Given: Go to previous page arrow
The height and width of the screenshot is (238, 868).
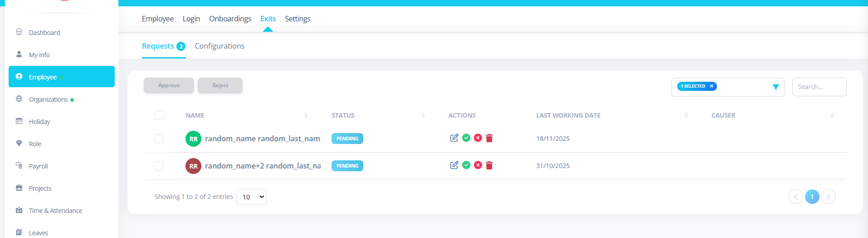Looking at the screenshot, I should pos(796,197).
